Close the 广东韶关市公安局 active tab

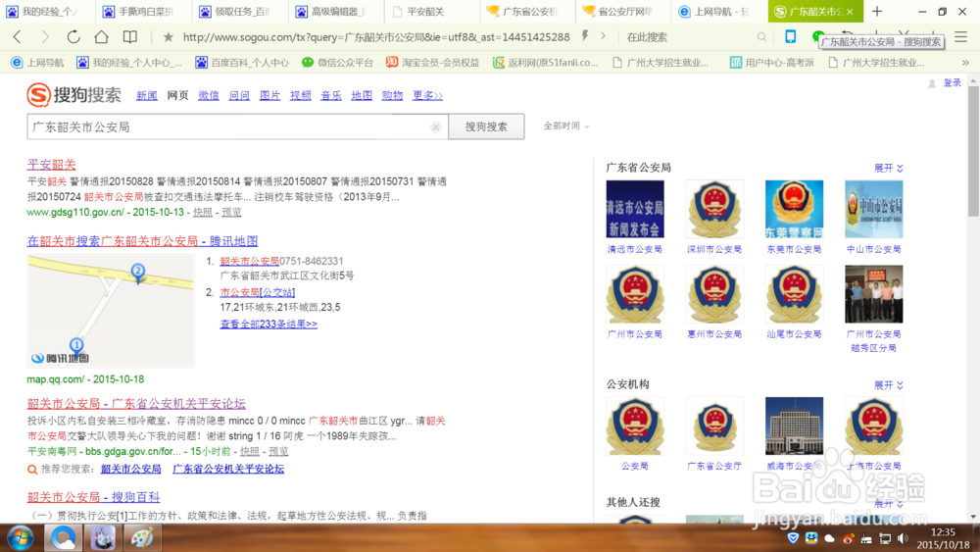(x=850, y=11)
